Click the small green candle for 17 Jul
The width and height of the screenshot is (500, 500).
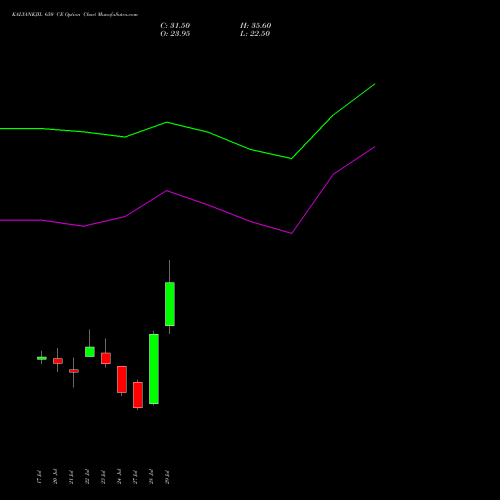pyautogui.click(x=42, y=358)
